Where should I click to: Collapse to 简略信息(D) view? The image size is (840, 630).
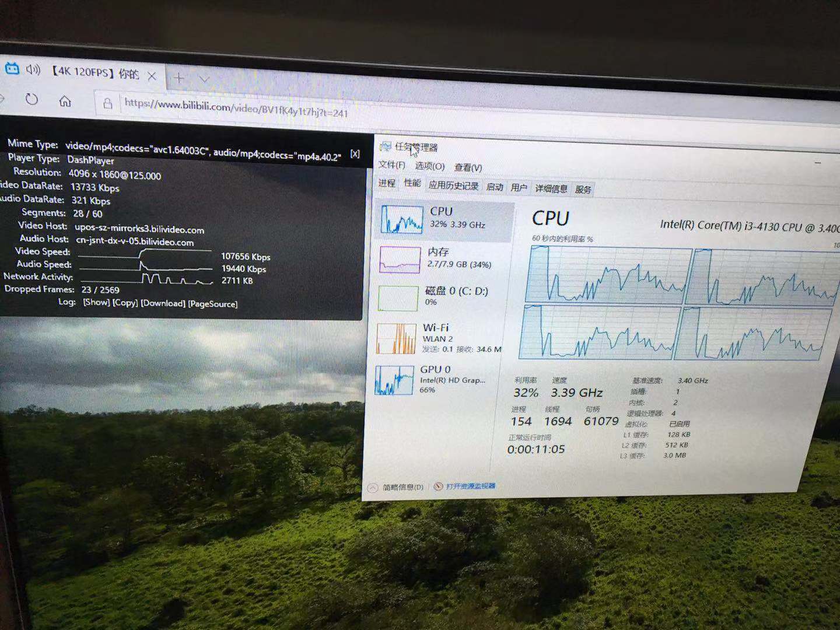(402, 487)
